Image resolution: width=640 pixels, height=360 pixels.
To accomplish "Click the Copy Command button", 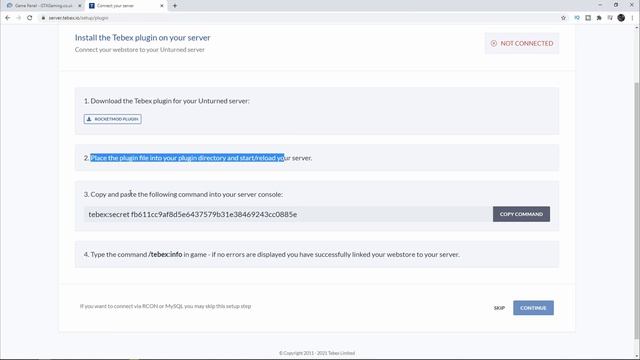I will click(x=521, y=214).
